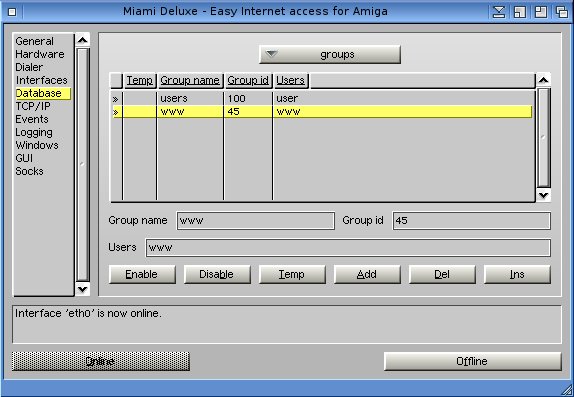Click the window depth gadget
Screen dimensions: 574x397
(x=562, y=12)
